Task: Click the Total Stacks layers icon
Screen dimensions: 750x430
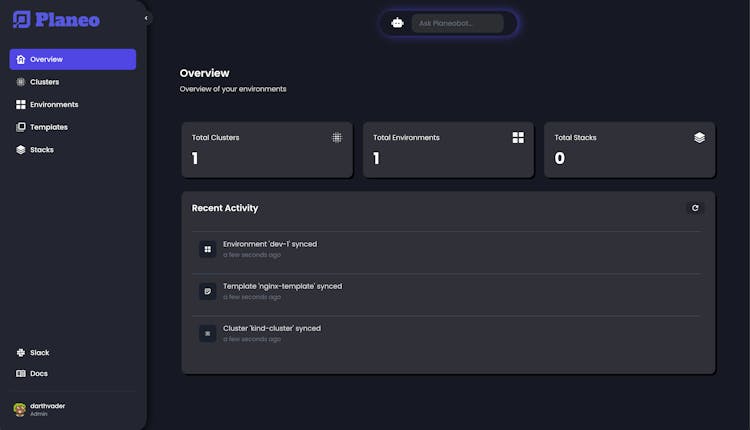Action: 699,137
